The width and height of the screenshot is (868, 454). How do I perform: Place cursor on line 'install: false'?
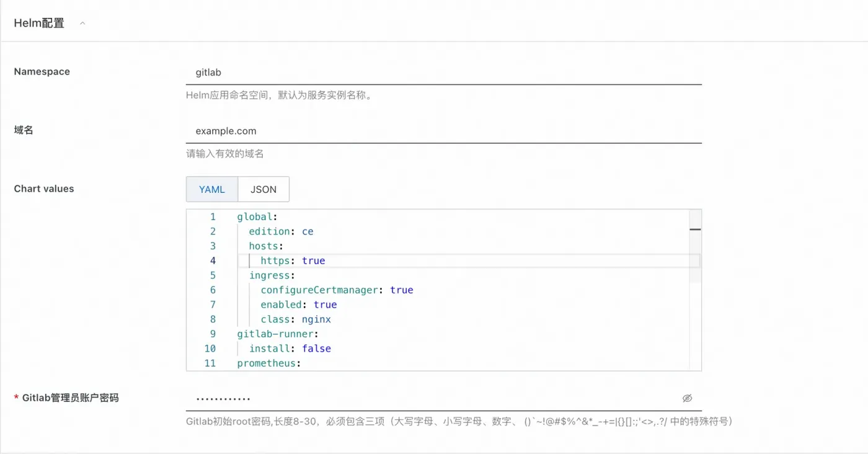pyautogui.click(x=290, y=349)
